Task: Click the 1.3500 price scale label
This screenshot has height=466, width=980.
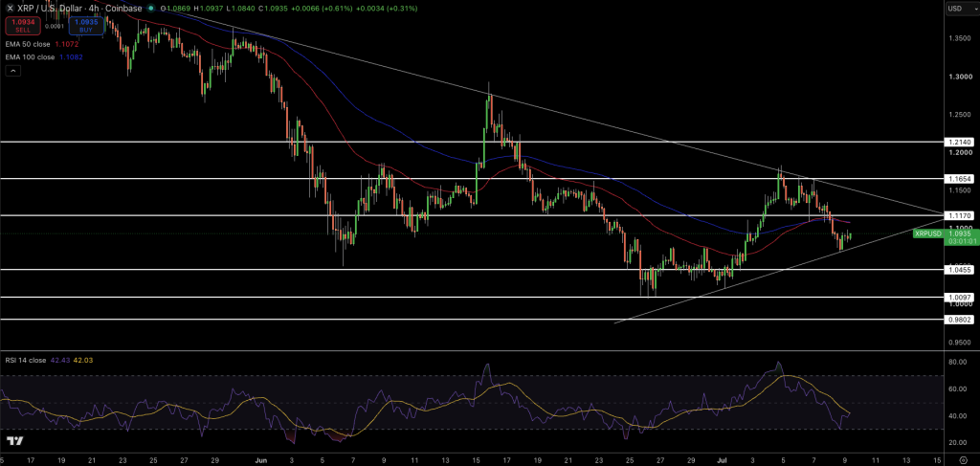Action: point(962,38)
